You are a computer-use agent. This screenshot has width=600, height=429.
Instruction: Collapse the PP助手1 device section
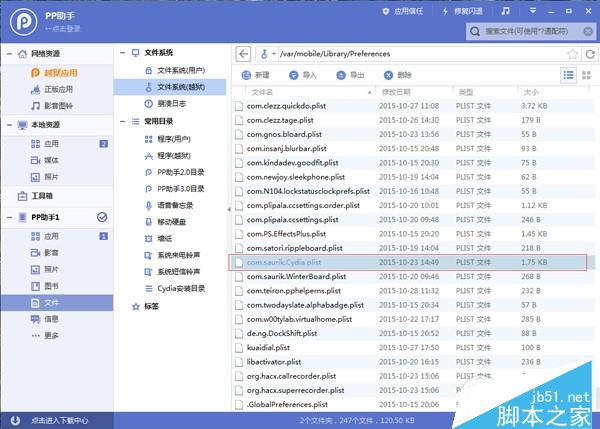point(9,217)
